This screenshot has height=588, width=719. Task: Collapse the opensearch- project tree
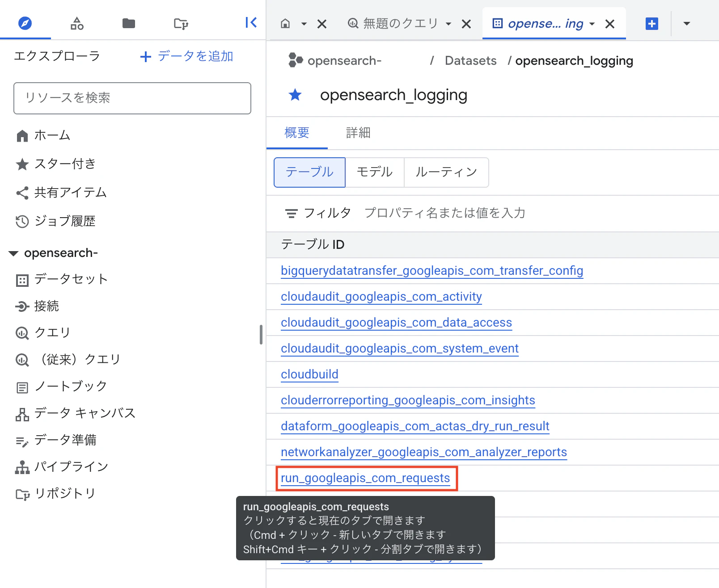pyautogui.click(x=13, y=253)
